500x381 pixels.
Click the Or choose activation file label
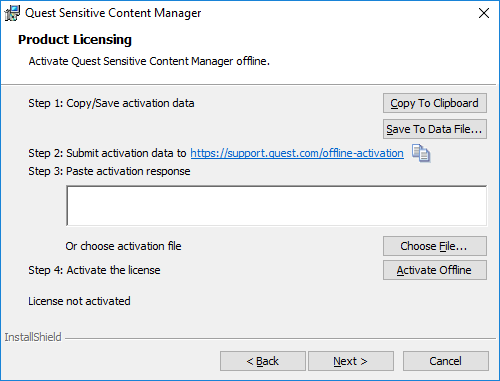click(123, 246)
